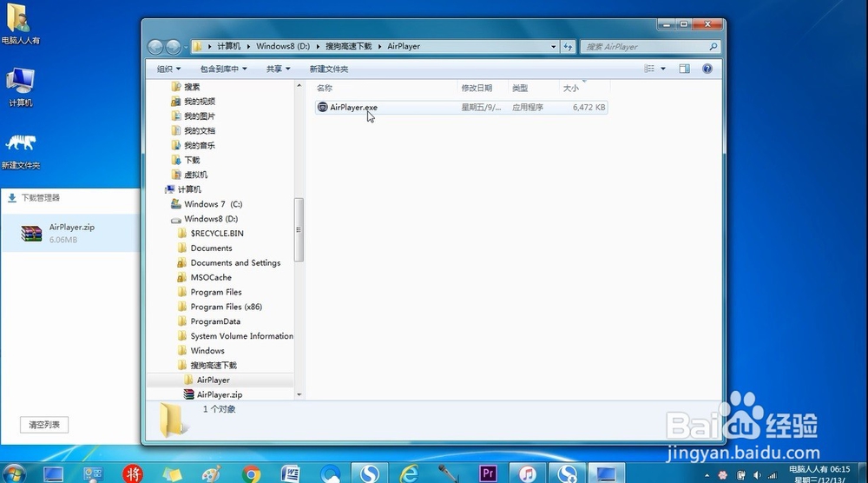Open Microsoft Word from the taskbar
This screenshot has height=483, width=868.
pyautogui.click(x=290, y=474)
